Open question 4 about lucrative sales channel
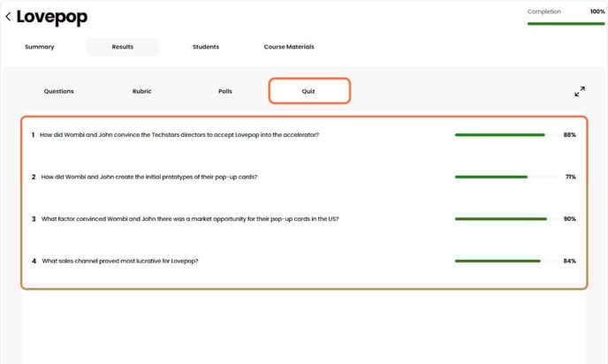Viewport: 608px width, 364px height. point(120,262)
